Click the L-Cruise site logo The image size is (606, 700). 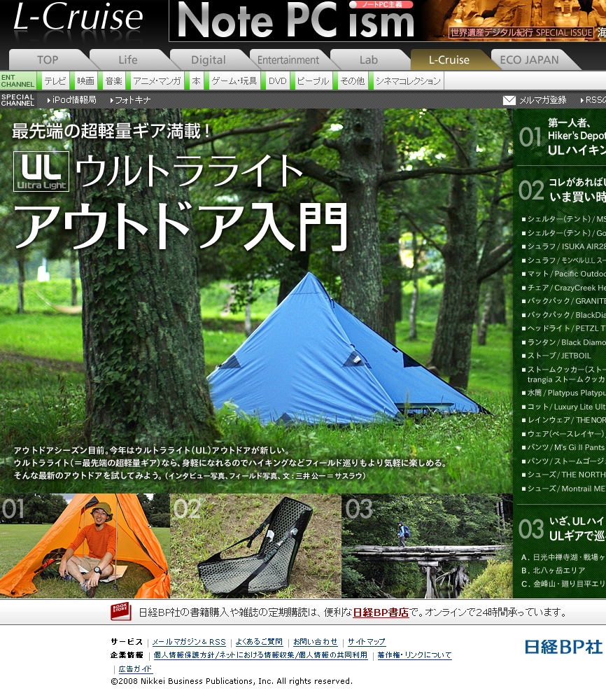pos(78,18)
